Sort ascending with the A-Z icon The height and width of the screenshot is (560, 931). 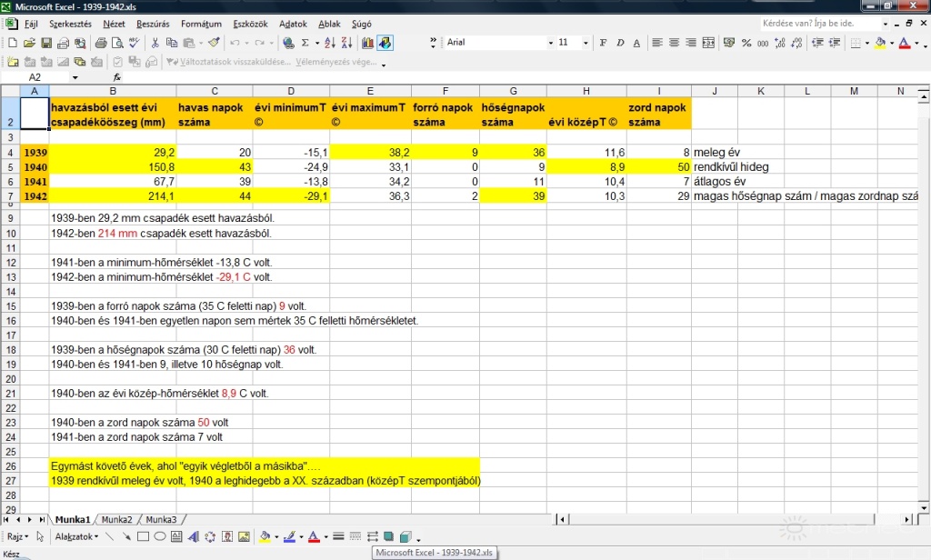[330, 43]
